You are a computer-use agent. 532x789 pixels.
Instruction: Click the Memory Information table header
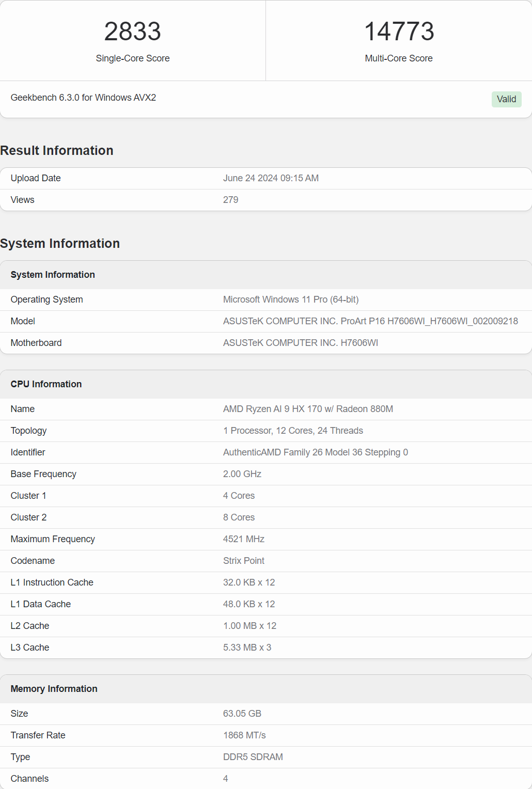(54, 689)
